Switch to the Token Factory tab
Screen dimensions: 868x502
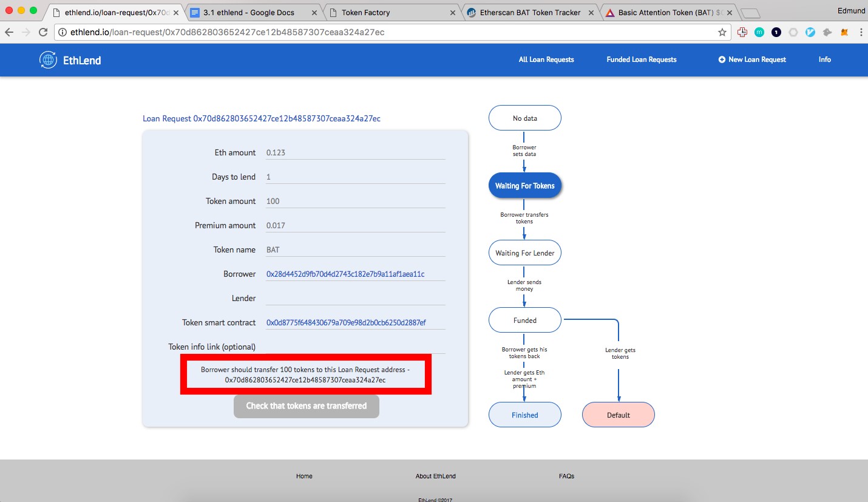tap(392, 12)
